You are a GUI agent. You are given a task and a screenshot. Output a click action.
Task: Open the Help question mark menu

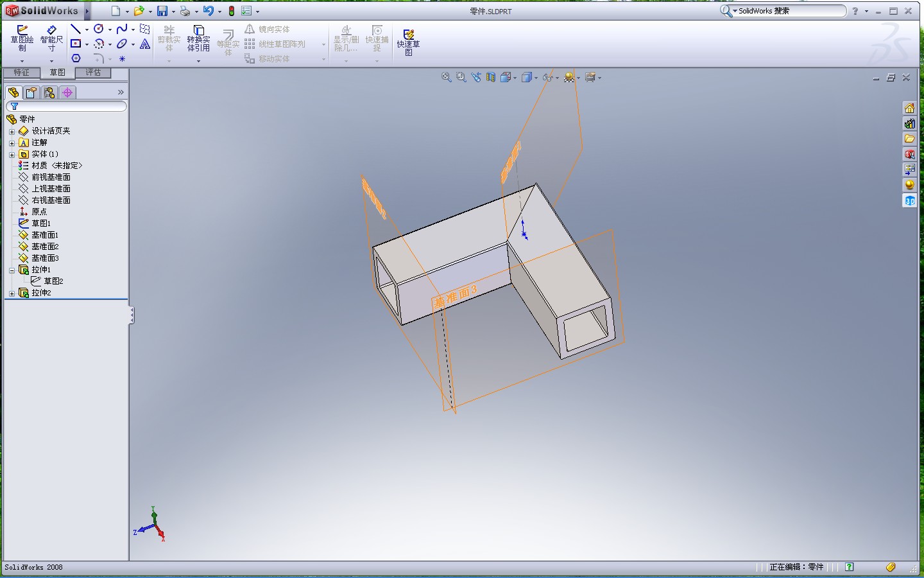[x=855, y=11]
